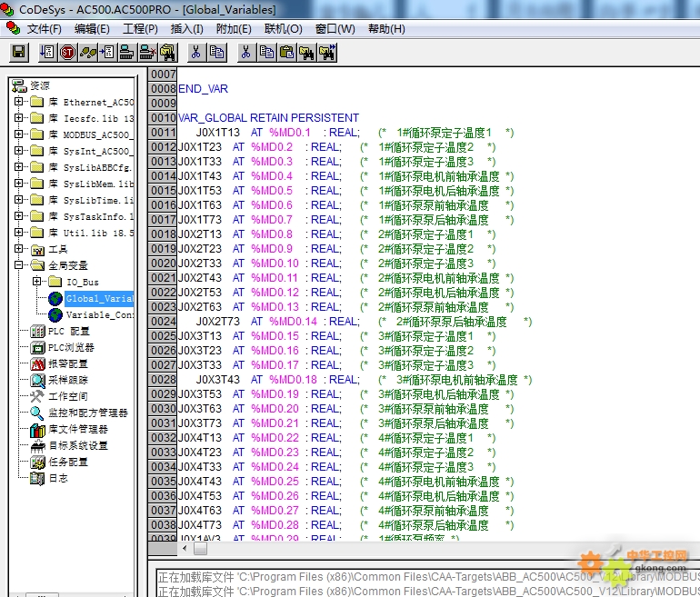Collapse the 全局变量 tree node
Image resolution: width=700 pixels, height=597 pixels.
18,264
